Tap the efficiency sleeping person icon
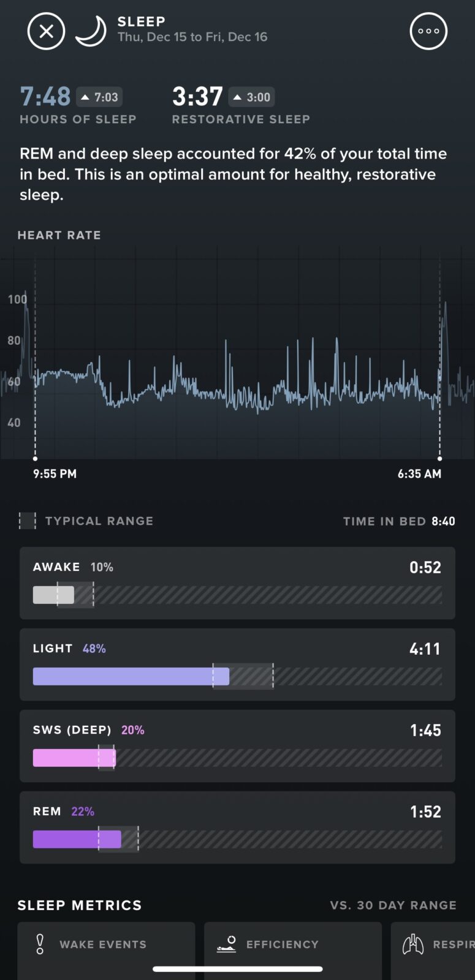The image size is (475, 980). click(x=227, y=944)
